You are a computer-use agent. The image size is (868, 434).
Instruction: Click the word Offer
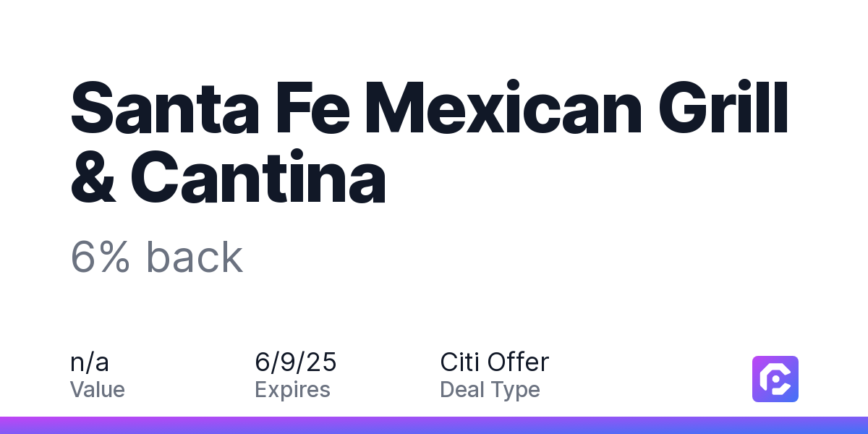click(x=518, y=362)
